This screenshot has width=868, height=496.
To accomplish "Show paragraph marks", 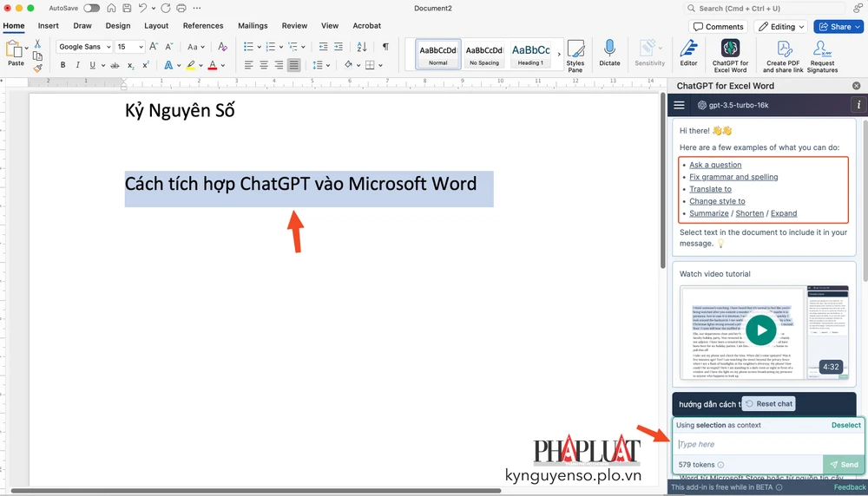I will [x=386, y=47].
